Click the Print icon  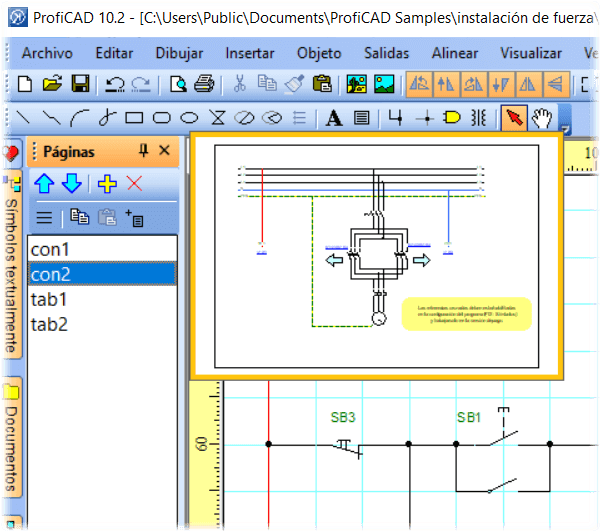(x=204, y=84)
